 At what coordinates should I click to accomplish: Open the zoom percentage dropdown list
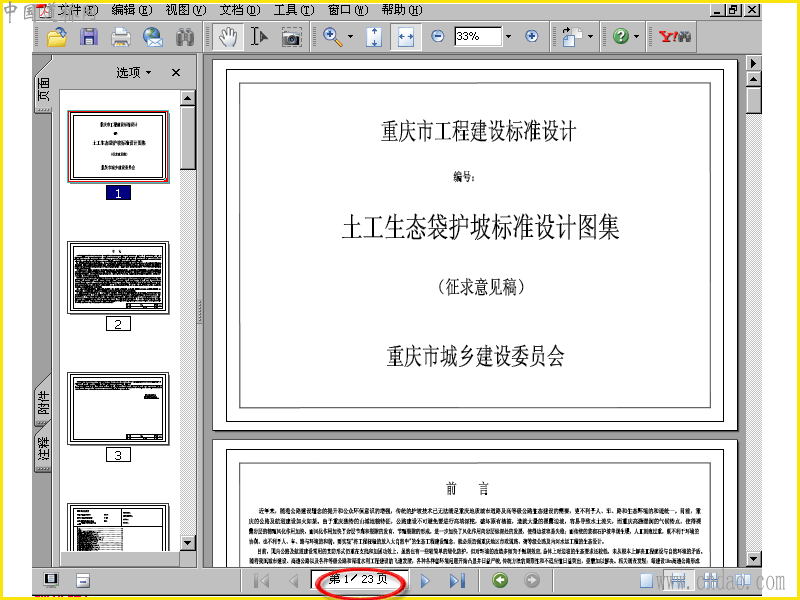click(508, 37)
